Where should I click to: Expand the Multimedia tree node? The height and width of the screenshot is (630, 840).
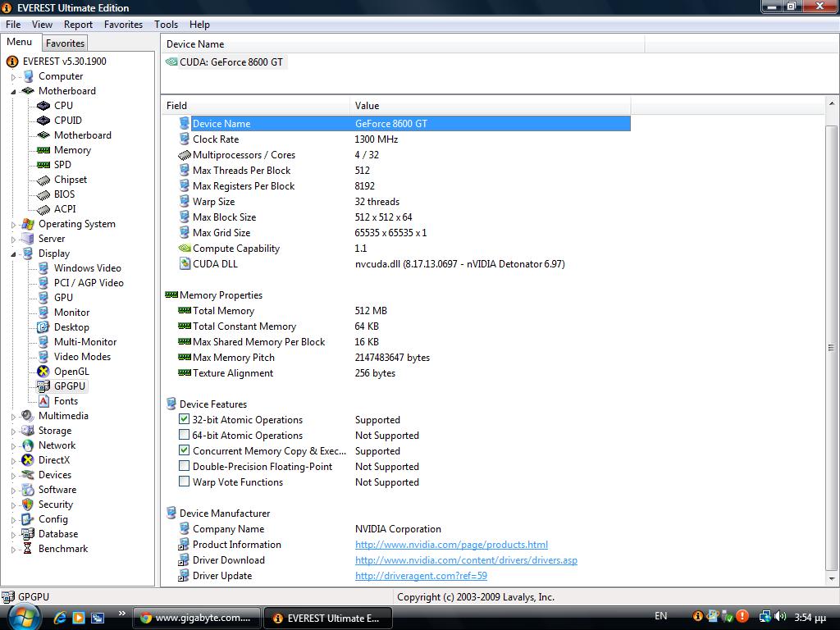13,417
